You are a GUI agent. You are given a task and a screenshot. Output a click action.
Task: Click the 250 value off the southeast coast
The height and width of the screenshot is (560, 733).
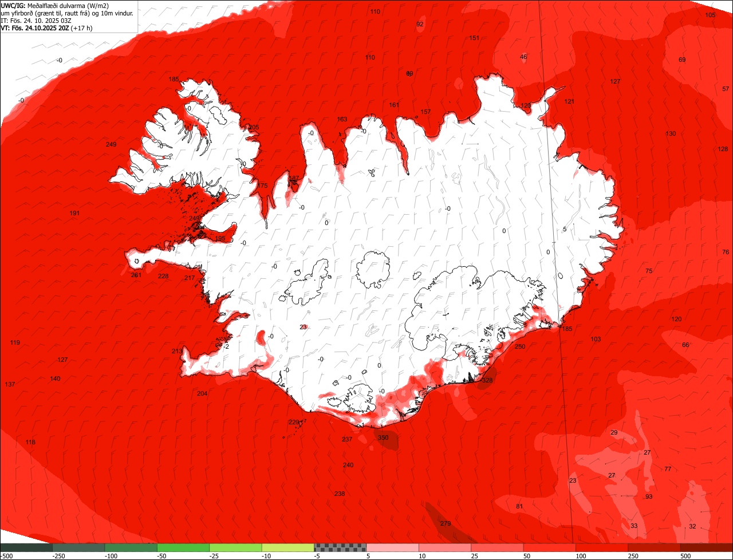520,346
